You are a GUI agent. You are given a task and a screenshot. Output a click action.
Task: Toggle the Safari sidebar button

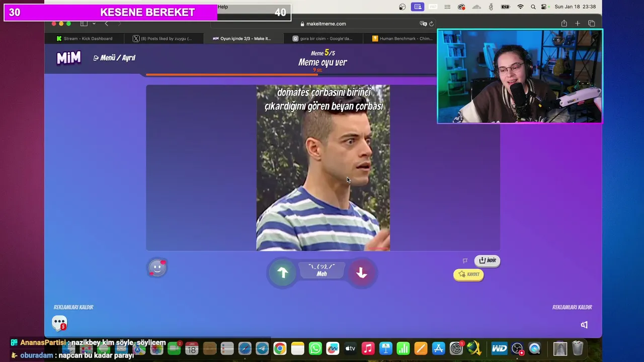point(84,24)
